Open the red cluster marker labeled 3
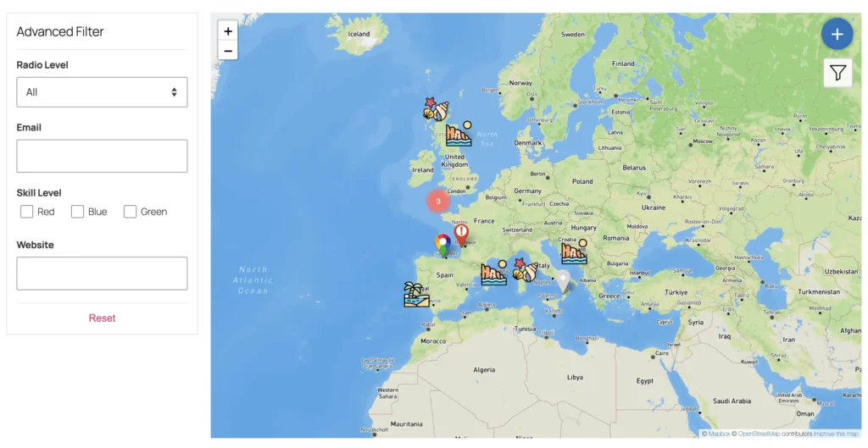This screenshot has width=868, height=448. coord(437,202)
